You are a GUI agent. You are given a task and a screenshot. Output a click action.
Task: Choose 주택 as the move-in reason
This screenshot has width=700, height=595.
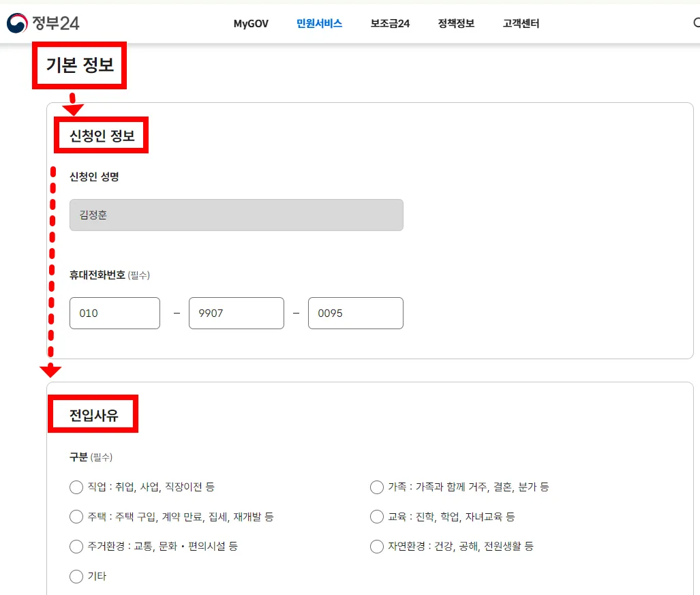click(x=76, y=517)
